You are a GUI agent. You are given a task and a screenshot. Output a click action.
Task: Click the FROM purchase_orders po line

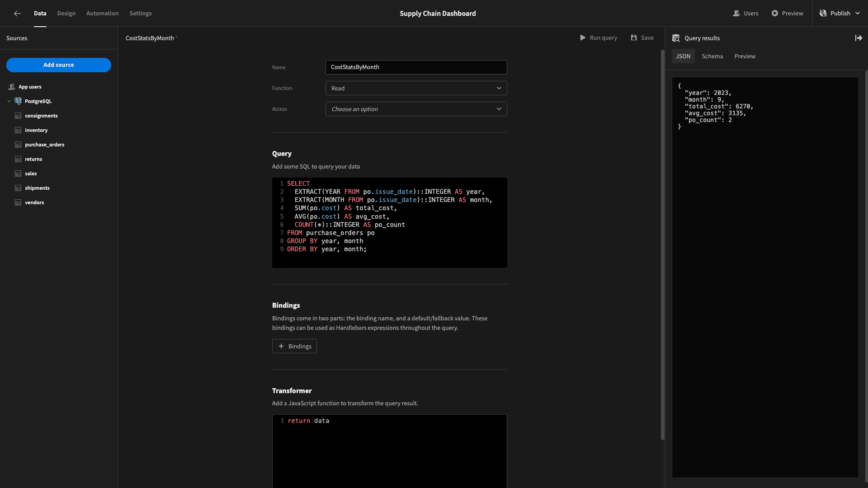(331, 233)
